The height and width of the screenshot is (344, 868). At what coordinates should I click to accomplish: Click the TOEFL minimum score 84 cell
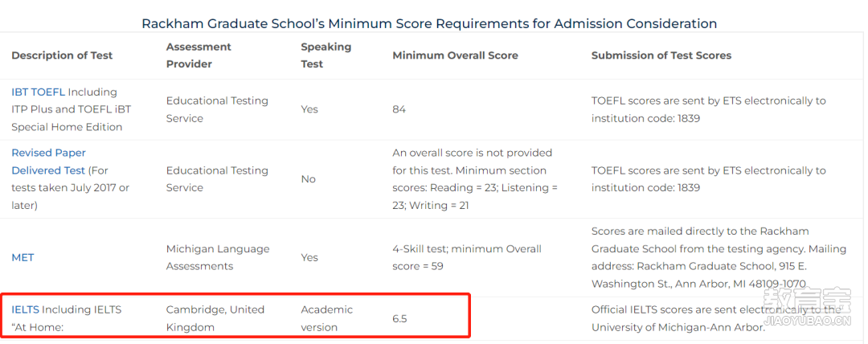click(399, 109)
